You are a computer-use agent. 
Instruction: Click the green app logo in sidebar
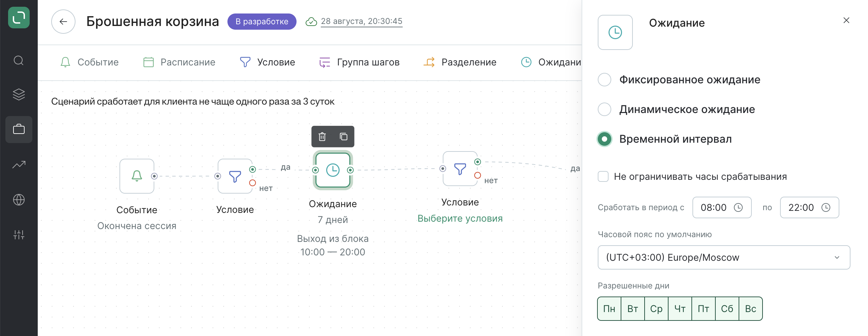coord(19,18)
